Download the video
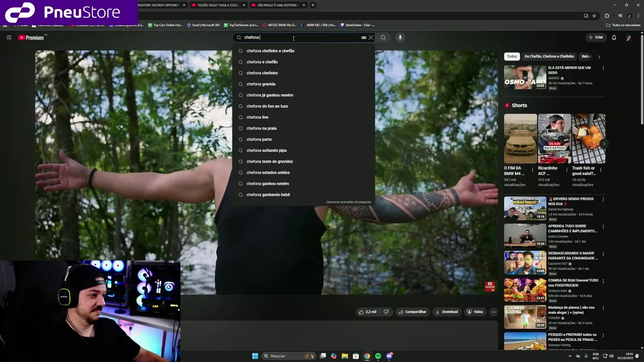This screenshot has height=362, width=644. (x=447, y=312)
